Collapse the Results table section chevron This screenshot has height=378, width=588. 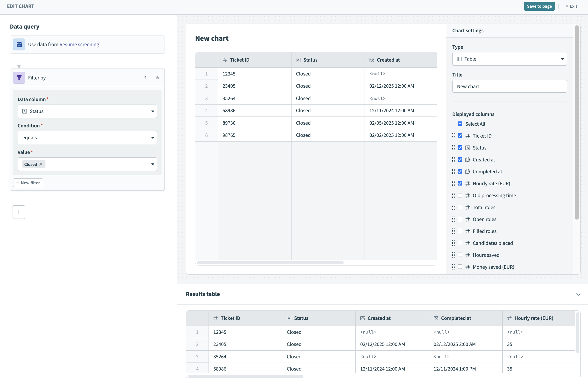click(x=578, y=294)
